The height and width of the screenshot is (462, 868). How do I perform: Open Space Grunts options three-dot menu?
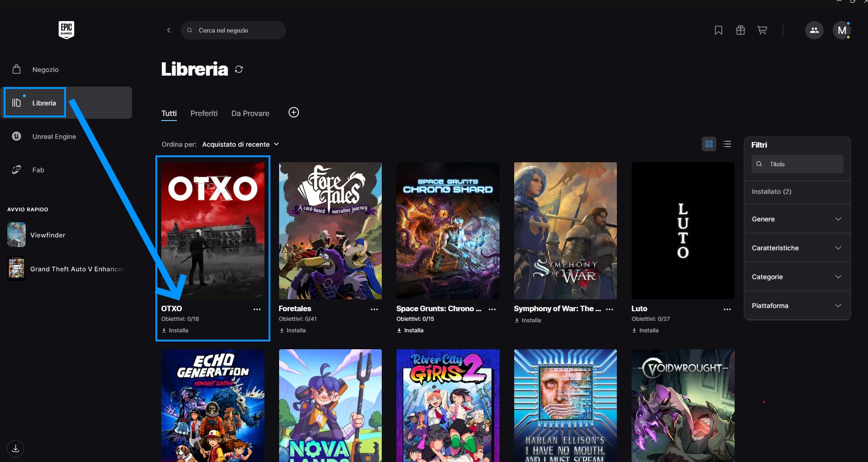click(492, 309)
